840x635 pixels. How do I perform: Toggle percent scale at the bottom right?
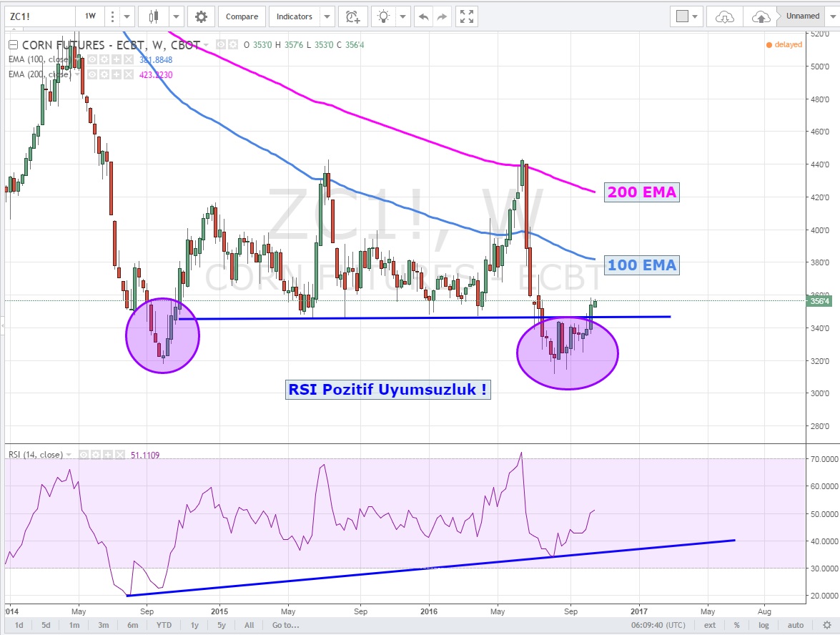point(736,625)
